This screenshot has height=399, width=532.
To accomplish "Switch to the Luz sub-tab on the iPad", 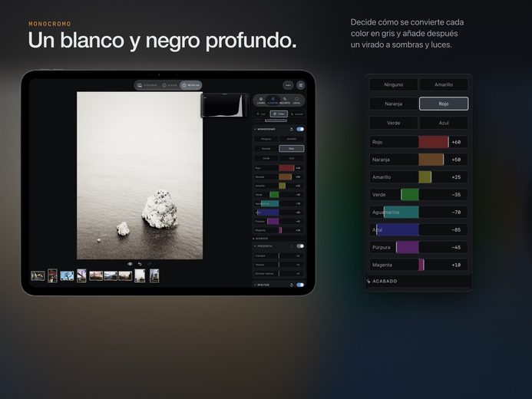I will pos(262,114).
